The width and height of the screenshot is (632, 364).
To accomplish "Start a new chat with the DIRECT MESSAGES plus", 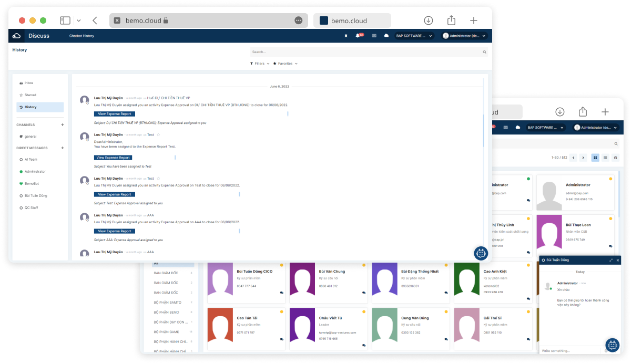I will click(x=63, y=148).
